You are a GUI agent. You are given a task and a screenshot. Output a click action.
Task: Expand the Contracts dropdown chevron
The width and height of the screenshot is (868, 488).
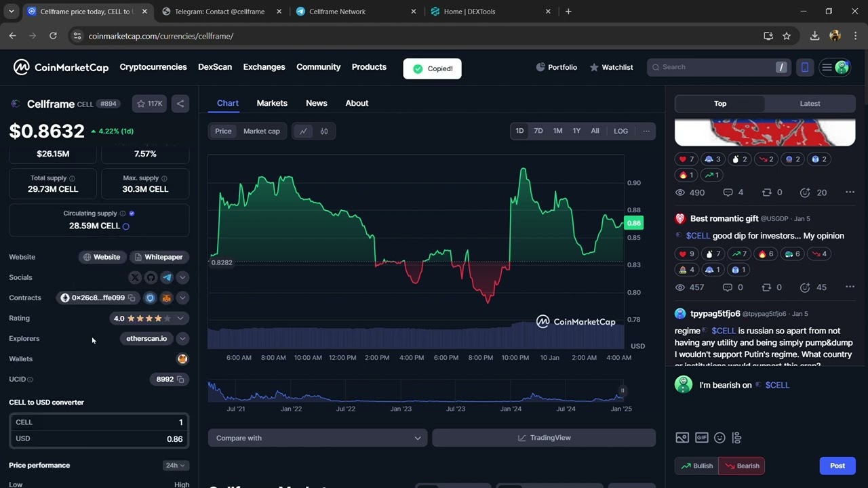tap(182, 298)
